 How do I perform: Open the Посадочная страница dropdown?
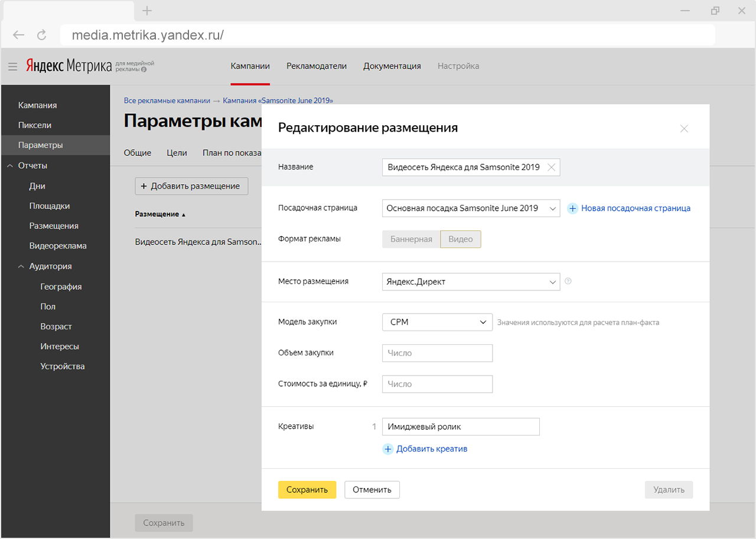pyautogui.click(x=471, y=208)
